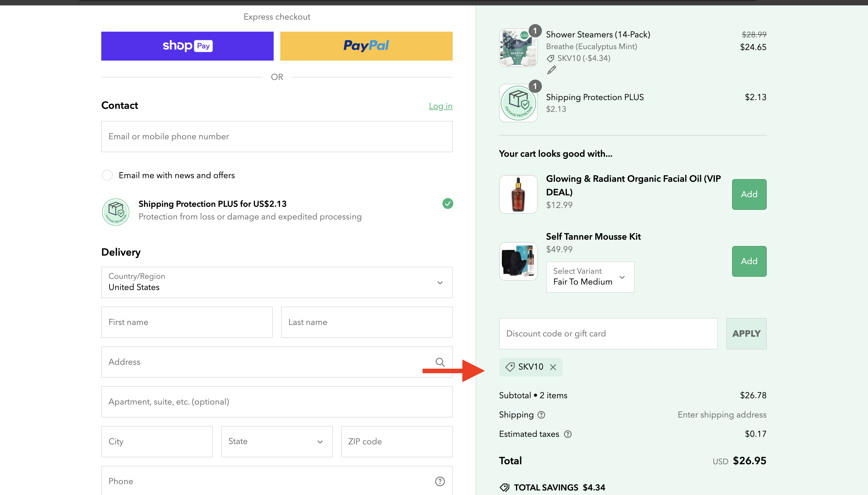Expand the State dropdown
Screen dimensions: 868x495
point(277,441)
